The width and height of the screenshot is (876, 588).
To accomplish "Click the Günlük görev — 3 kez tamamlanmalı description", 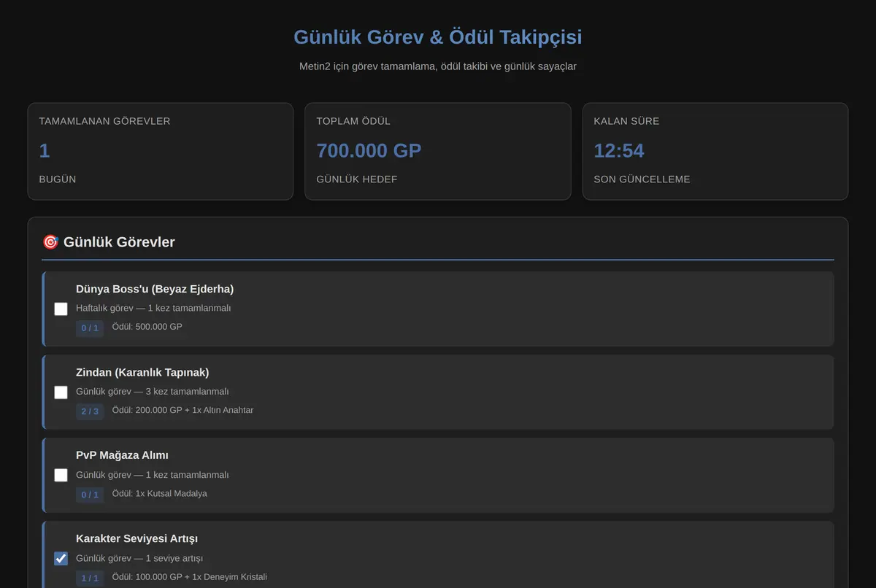I will 153,391.
